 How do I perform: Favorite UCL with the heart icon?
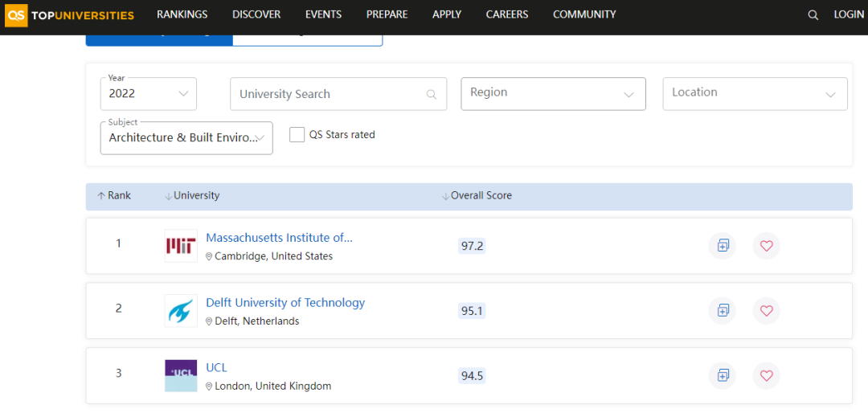766,375
